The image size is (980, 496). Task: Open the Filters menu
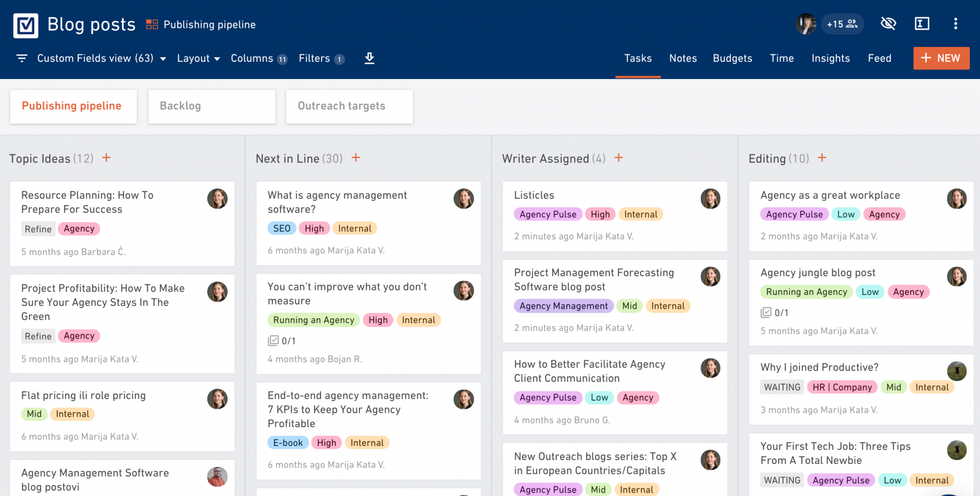point(322,58)
